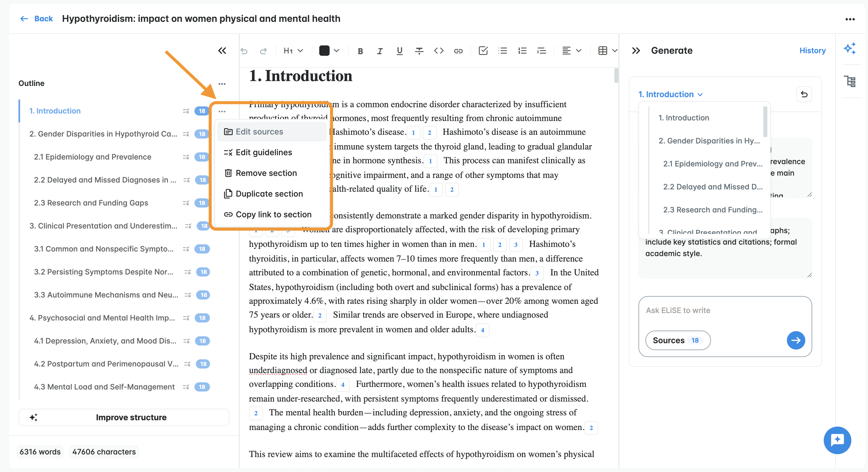Toggle strikethrough formatting
This screenshot has height=472, width=868.
pyautogui.click(x=419, y=51)
